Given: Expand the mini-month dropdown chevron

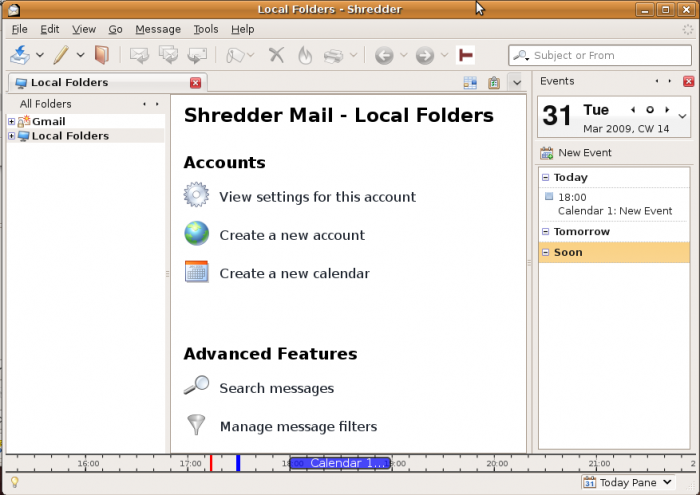Looking at the screenshot, I should tap(682, 116).
